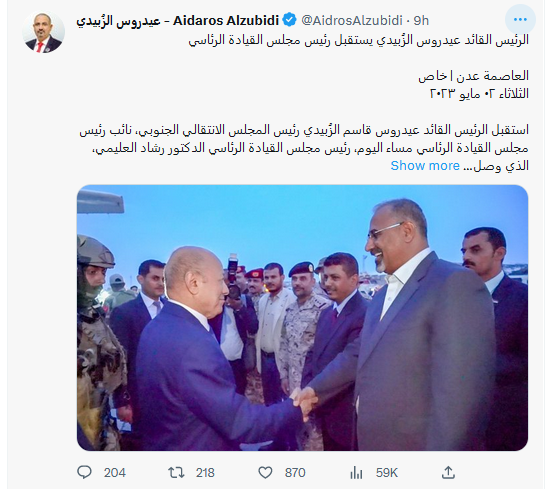The image size is (557, 489).
Task: Open the 9h timestamp link
Action: coord(421,21)
